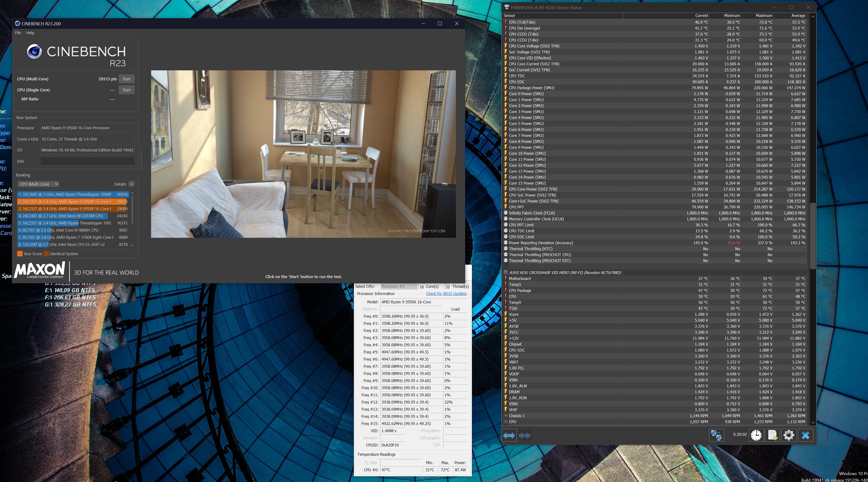868x482 pixels.
Task: Click the collapse columns arrows icon in HWiNFO
Action: pos(524,435)
